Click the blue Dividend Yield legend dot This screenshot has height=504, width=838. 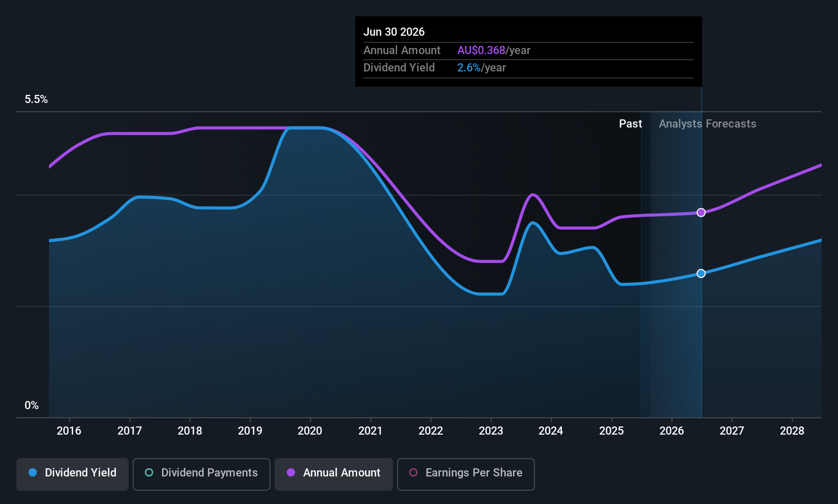(x=33, y=472)
